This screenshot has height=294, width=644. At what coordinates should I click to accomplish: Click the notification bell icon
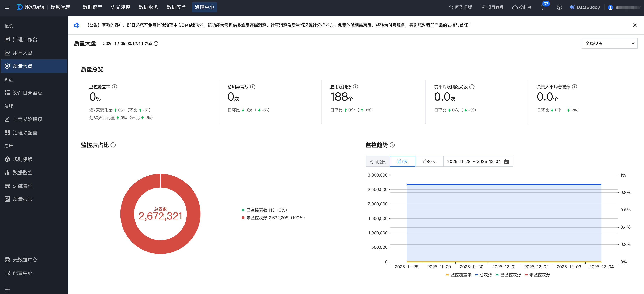point(542,8)
